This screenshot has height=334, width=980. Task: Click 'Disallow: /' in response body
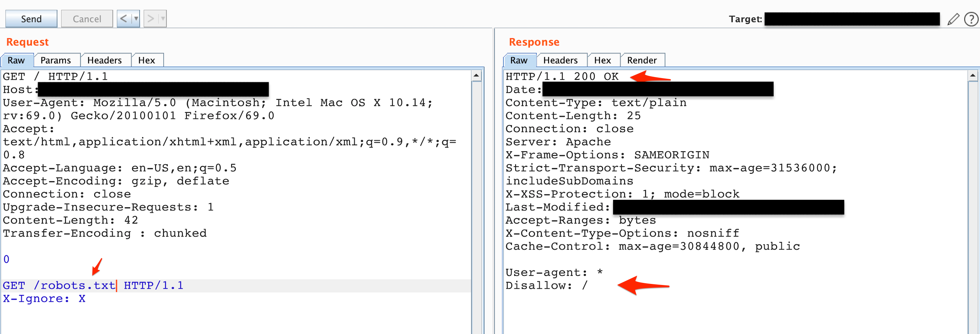coord(547,286)
